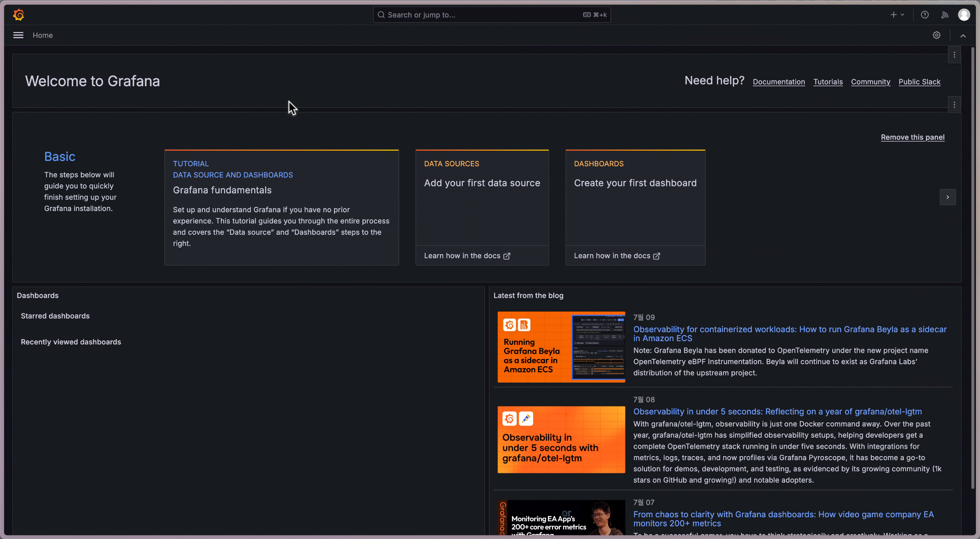This screenshot has height=539, width=980.
Task: Click the Grafana logo icon
Action: (x=18, y=15)
